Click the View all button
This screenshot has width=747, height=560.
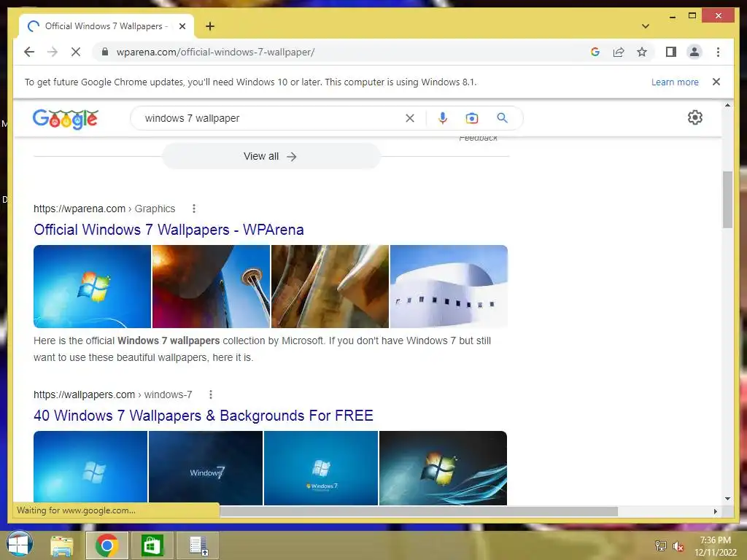click(x=271, y=156)
